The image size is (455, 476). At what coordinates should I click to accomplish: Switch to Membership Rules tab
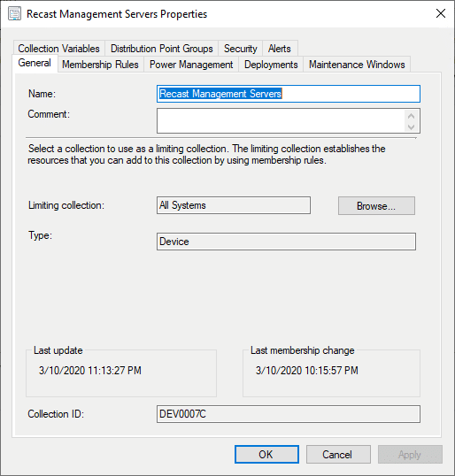100,65
